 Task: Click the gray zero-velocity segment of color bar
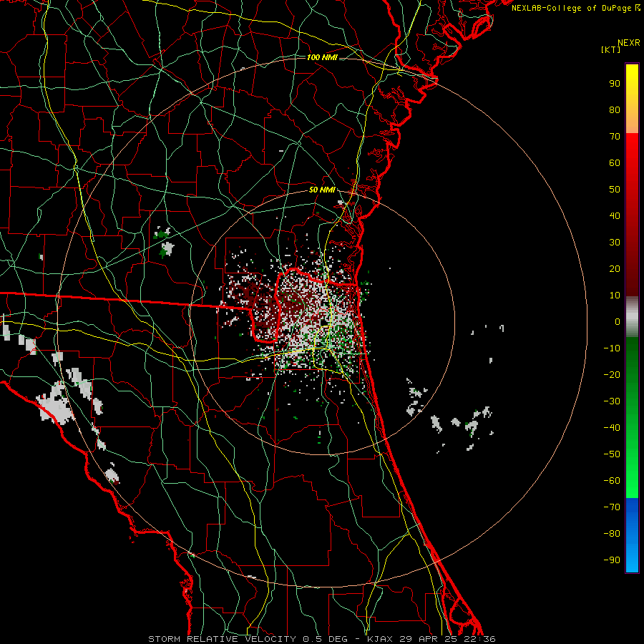tap(632, 317)
